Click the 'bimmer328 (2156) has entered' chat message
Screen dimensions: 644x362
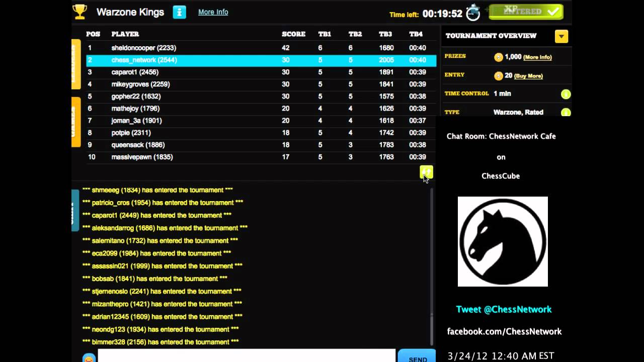click(x=160, y=342)
